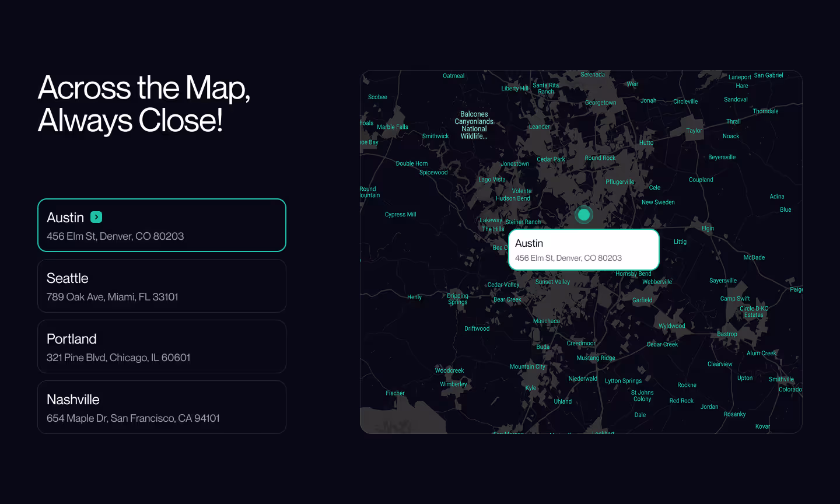Click the Webberville map label

(x=657, y=282)
